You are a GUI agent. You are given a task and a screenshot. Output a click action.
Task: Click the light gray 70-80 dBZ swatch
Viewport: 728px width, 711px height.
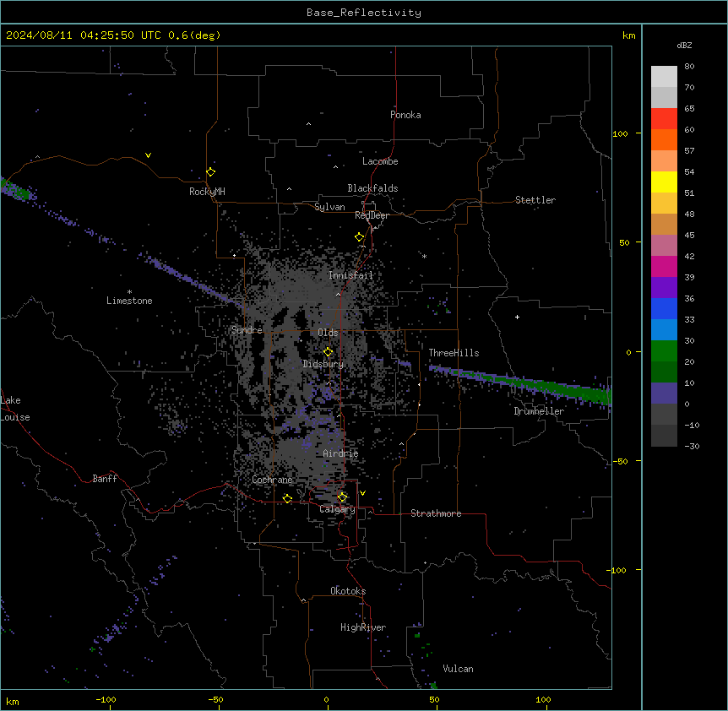point(664,77)
